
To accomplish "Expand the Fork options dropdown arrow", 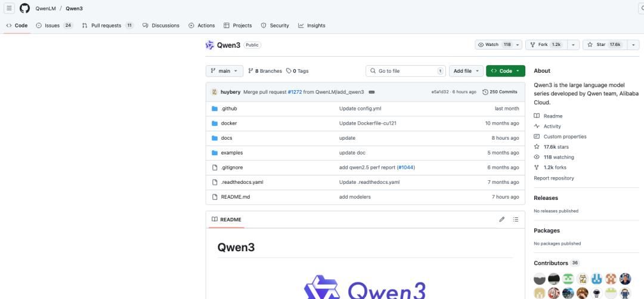I will (x=574, y=45).
